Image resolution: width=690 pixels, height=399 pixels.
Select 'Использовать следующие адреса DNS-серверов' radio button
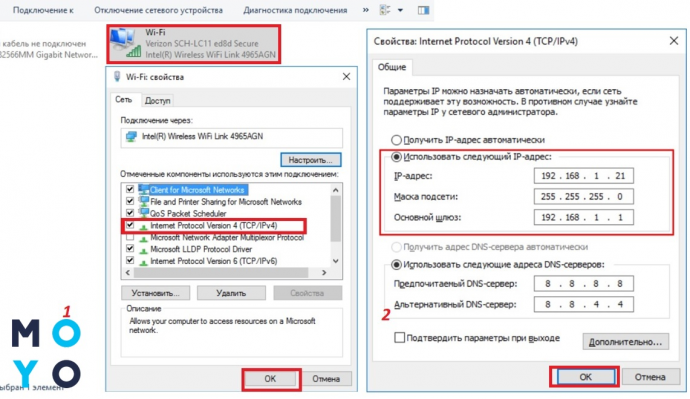[x=396, y=264]
